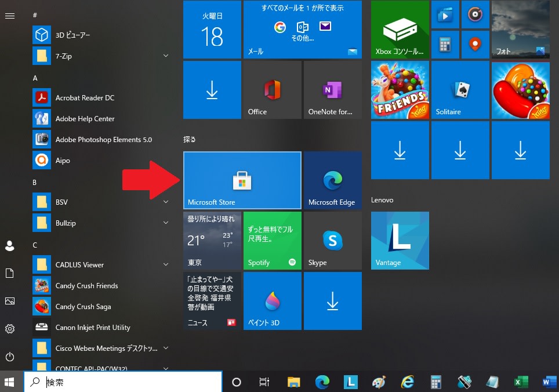
Task: Launch Microsoft Edge tile
Action: tap(333, 180)
